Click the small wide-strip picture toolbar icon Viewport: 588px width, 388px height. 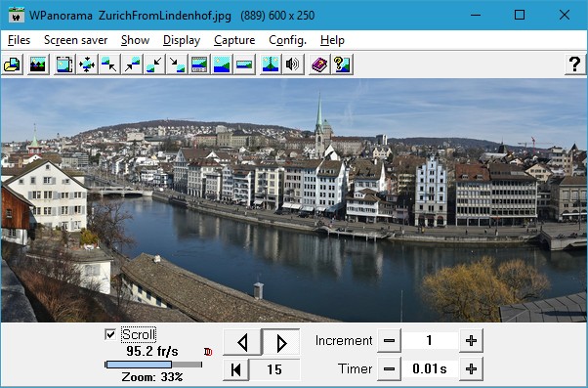pos(244,65)
